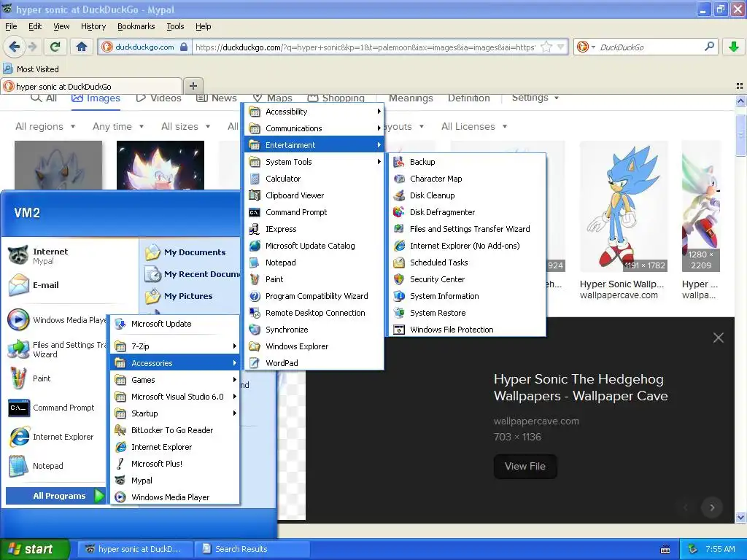The width and height of the screenshot is (747, 560).
Task: Open the Any time dropdown filter
Action: 118,126
